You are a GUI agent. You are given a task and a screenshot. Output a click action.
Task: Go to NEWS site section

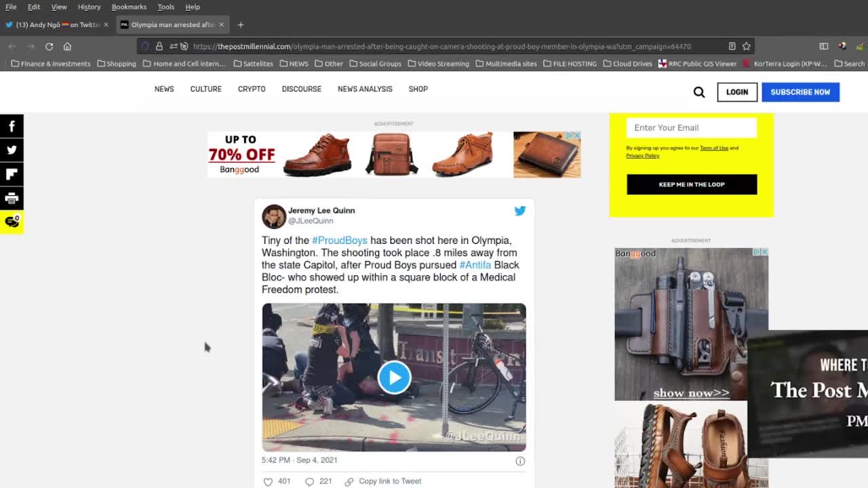click(164, 89)
